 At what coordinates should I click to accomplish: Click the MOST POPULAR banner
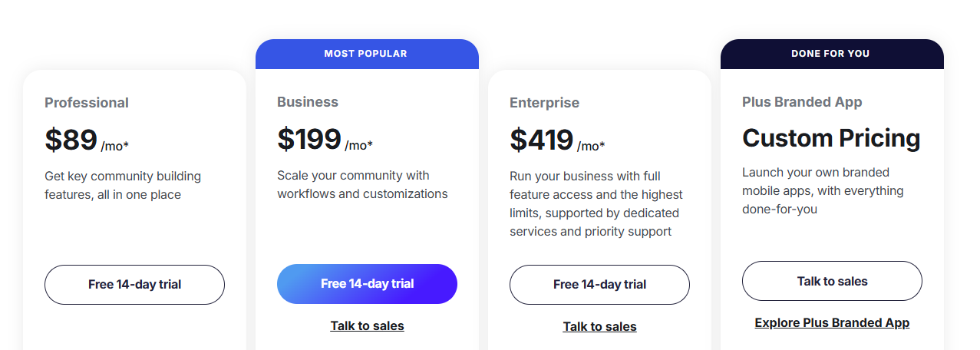pos(367,54)
